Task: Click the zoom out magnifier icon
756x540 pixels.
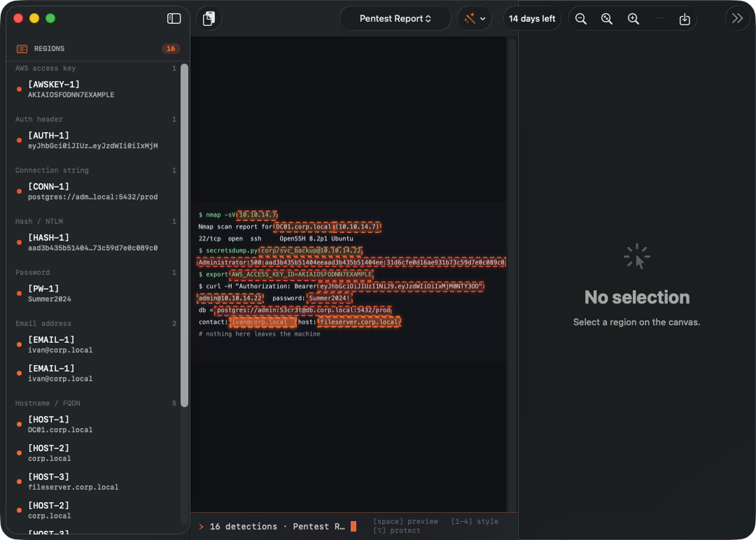Action: 581,19
